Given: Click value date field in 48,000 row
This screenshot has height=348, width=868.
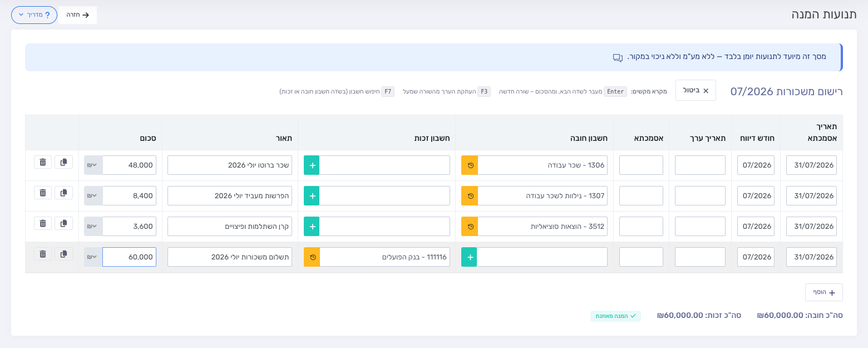Looking at the screenshot, I should point(700,165).
